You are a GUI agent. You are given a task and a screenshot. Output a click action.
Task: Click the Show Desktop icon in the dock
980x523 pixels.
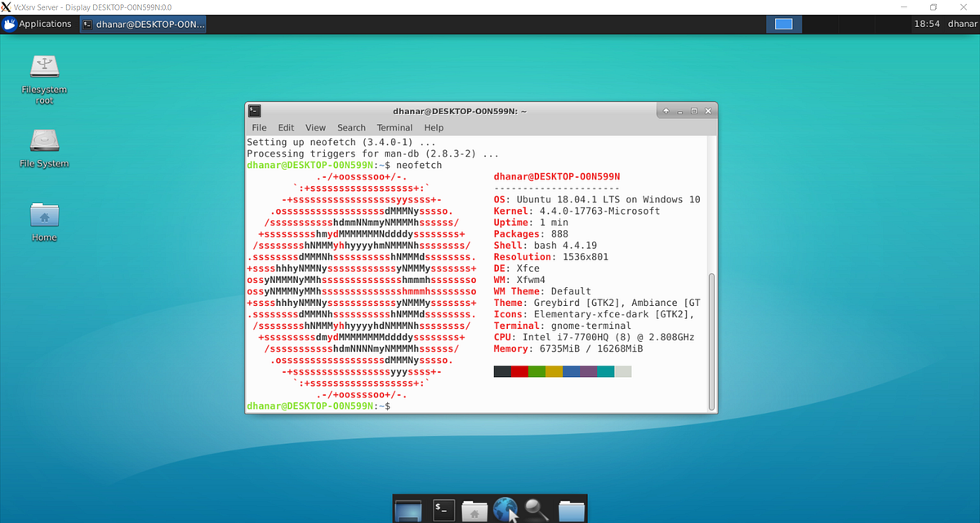(408, 509)
